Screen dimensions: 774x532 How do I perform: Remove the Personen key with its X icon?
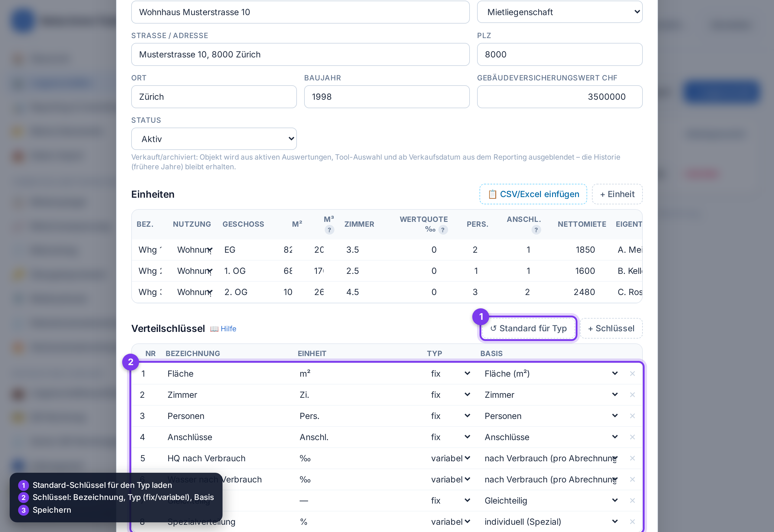coord(632,416)
